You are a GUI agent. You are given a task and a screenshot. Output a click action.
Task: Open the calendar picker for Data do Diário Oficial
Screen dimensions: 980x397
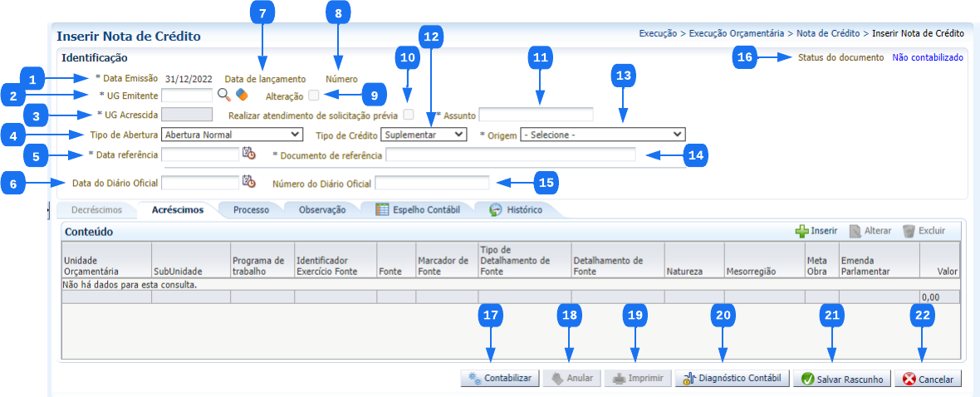click(x=248, y=181)
